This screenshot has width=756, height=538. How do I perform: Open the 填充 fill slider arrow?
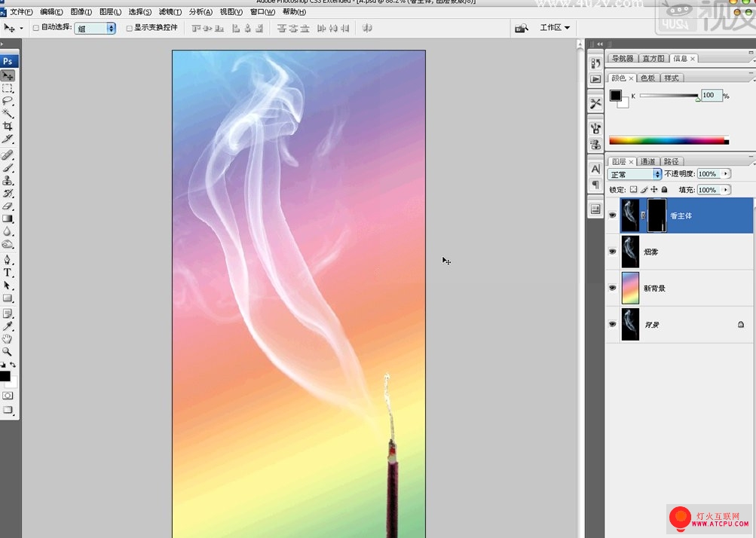point(726,190)
